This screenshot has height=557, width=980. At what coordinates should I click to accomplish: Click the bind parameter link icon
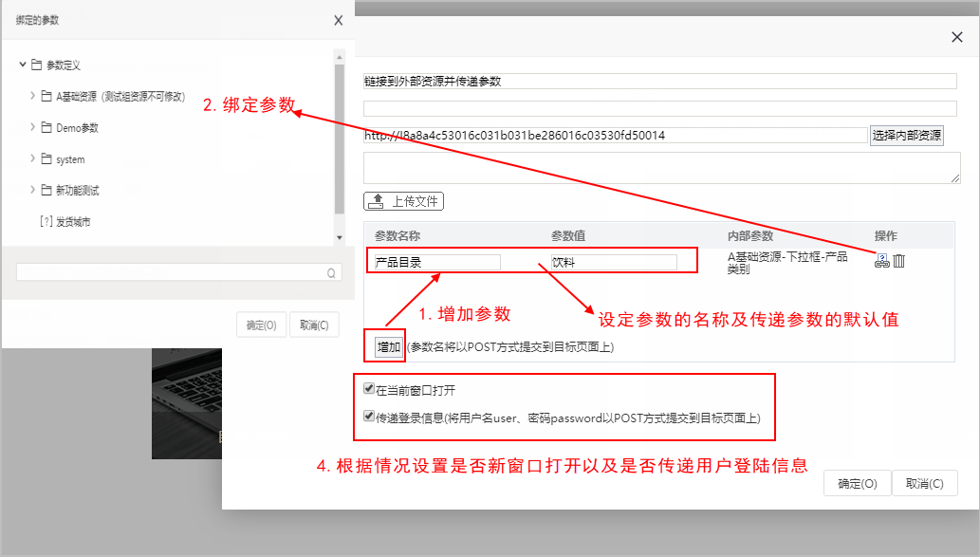click(882, 261)
